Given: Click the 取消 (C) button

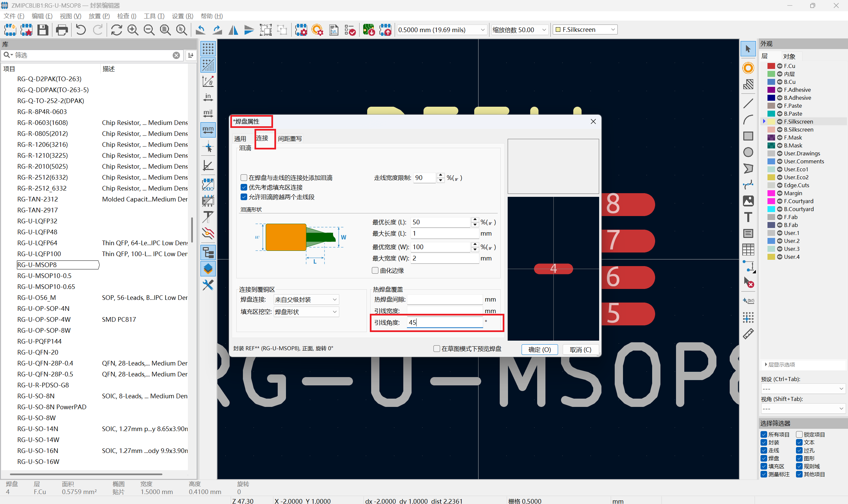Looking at the screenshot, I should (x=580, y=350).
